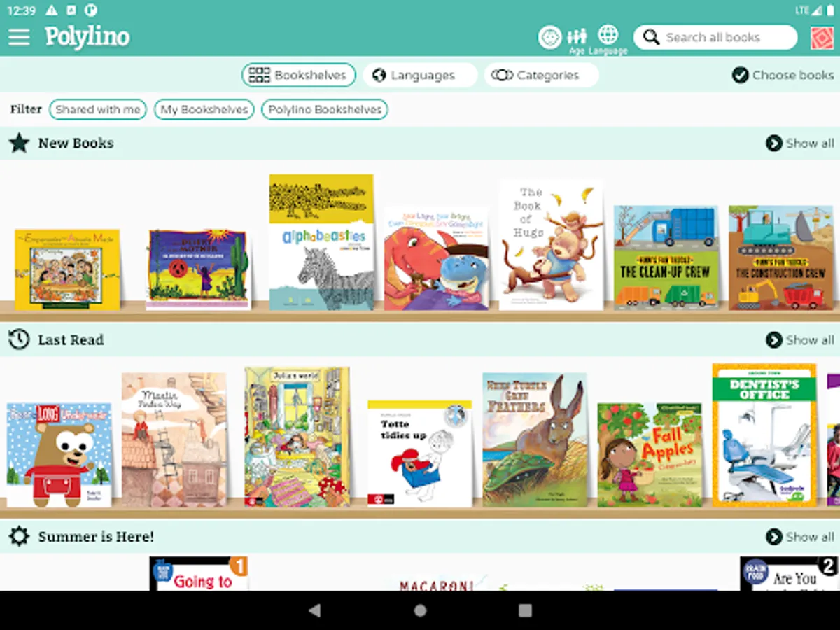Image resolution: width=840 pixels, height=630 pixels.
Task: Tap the Android back button
Action: 315,610
